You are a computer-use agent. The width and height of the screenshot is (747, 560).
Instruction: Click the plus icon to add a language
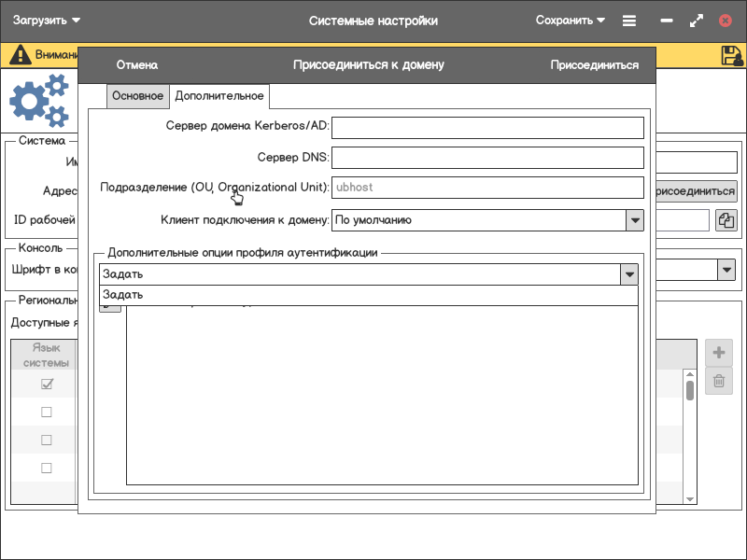tap(719, 353)
